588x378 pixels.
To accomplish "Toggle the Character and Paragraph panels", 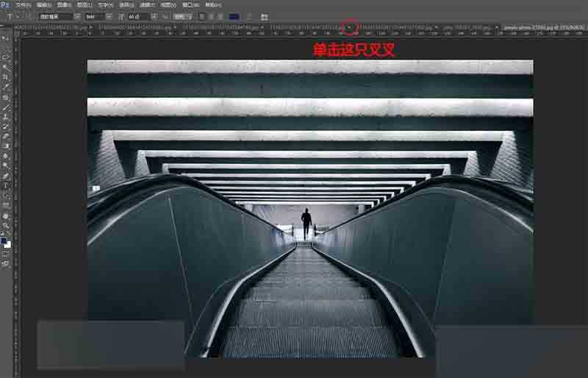I will coord(264,15).
